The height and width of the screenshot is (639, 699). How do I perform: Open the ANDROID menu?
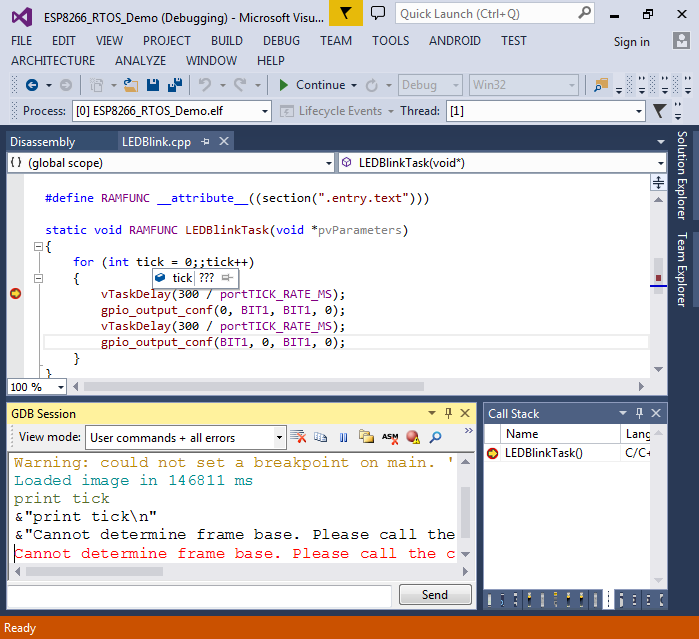click(455, 41)
